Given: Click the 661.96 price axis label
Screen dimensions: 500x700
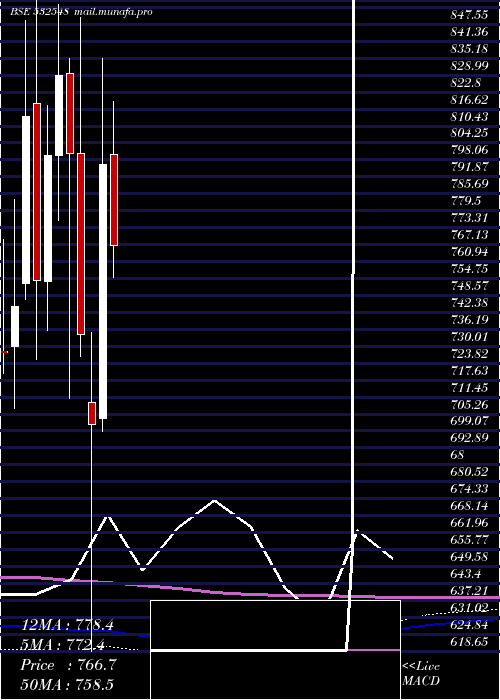Looking at the screenshot, I should (x=469, y=523).
